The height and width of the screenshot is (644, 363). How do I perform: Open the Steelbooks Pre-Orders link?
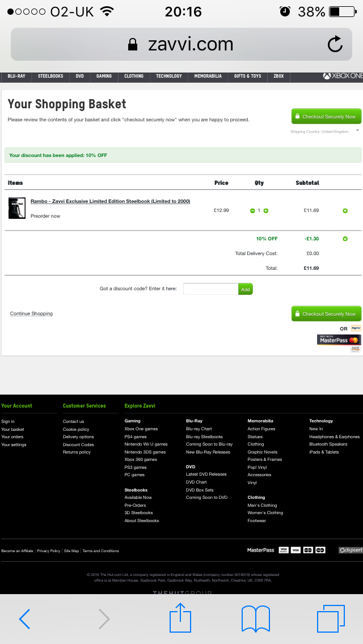pos(135,506)
